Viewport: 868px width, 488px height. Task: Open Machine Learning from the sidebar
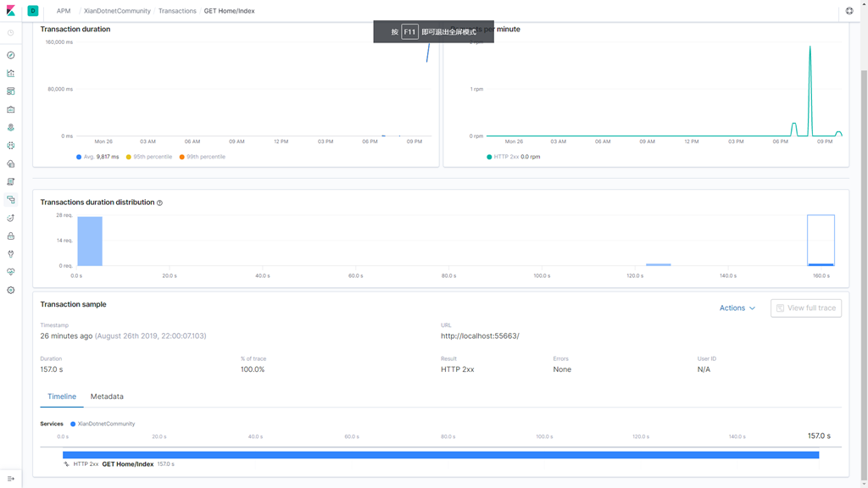(x=10, y=146)
